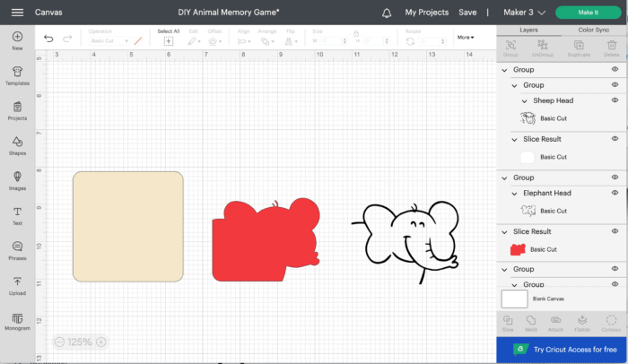Open the Shapes tool
Screen dimensions: 628x364
(17, 145)
